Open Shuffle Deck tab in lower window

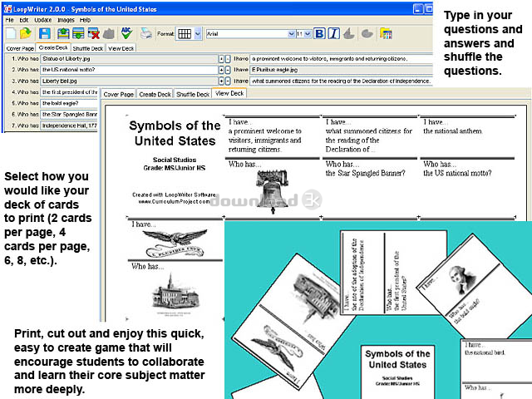click(193, 94)
